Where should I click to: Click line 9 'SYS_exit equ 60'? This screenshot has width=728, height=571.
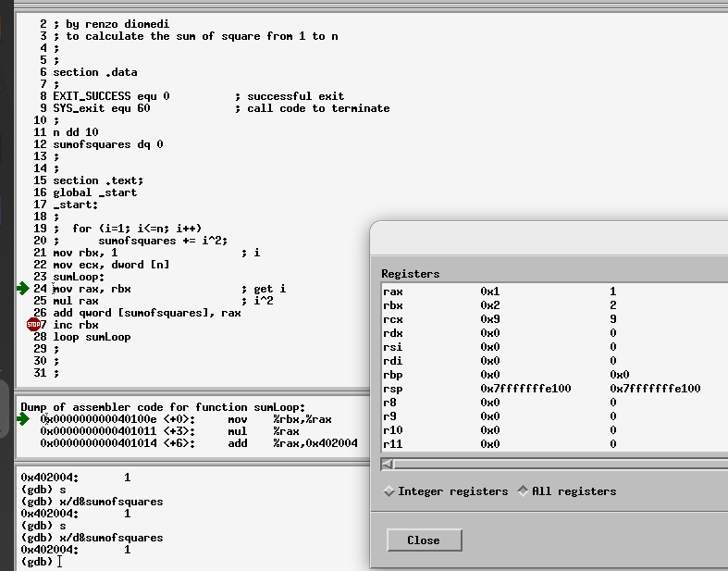coord(102,108)
